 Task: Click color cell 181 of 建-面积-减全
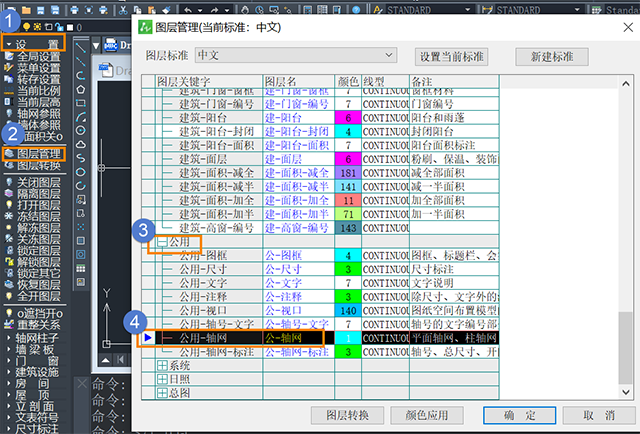348,173
